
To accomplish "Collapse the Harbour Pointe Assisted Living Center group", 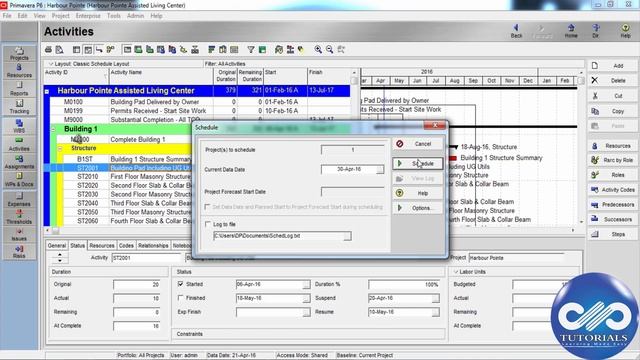I will 47,91.
